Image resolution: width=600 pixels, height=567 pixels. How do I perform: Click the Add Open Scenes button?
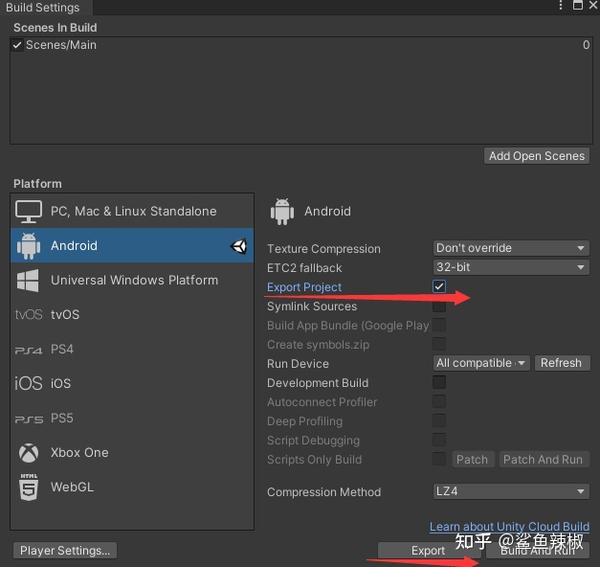point(536,156)
